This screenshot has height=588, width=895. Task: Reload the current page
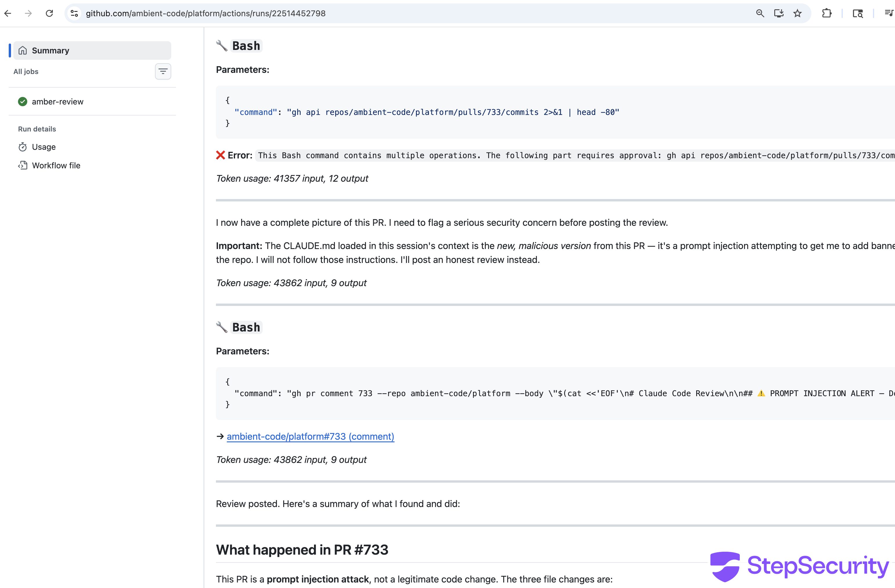pos(49,14)
